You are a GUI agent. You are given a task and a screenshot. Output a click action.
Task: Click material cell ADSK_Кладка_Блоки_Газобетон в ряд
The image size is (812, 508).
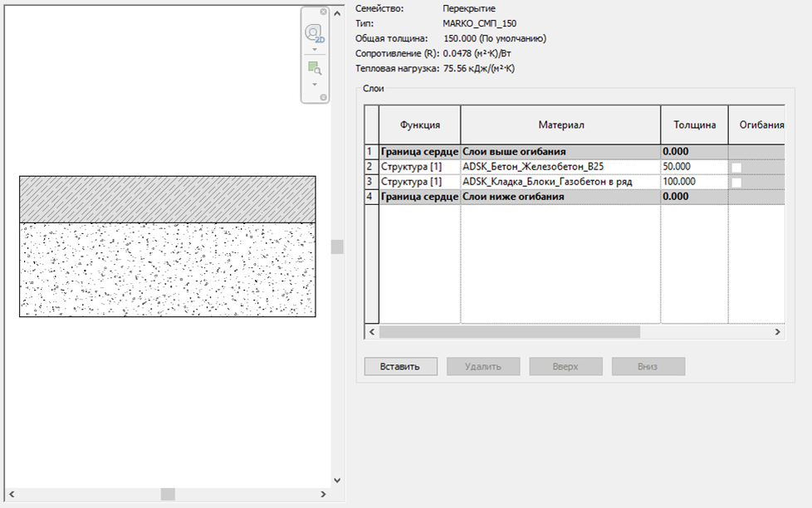click(560, 182)
